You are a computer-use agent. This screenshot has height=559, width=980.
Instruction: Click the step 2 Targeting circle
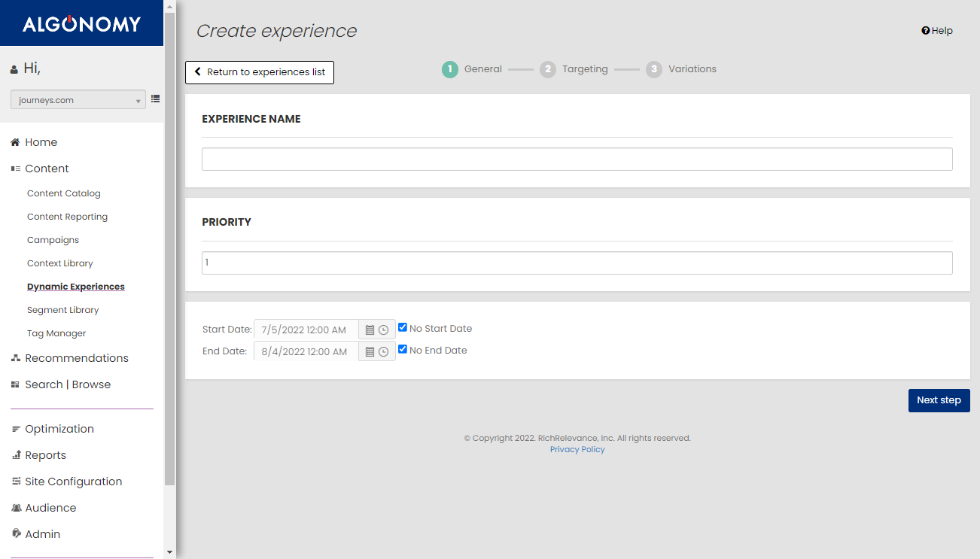click(x=548, y=70)
